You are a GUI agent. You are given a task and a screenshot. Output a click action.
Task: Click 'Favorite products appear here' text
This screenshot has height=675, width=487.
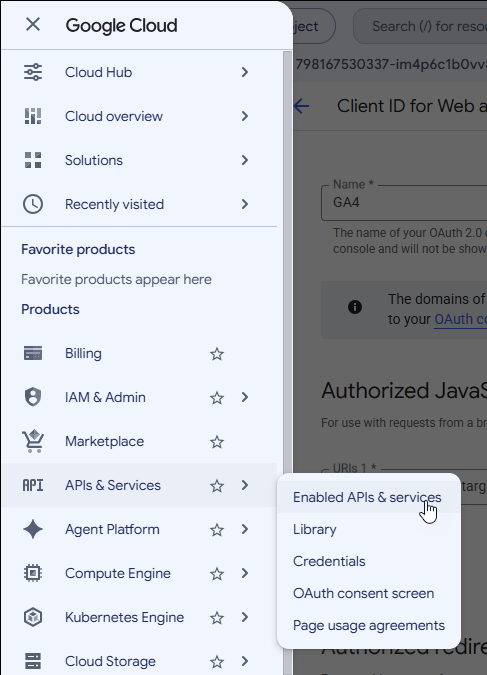[116, 279]
